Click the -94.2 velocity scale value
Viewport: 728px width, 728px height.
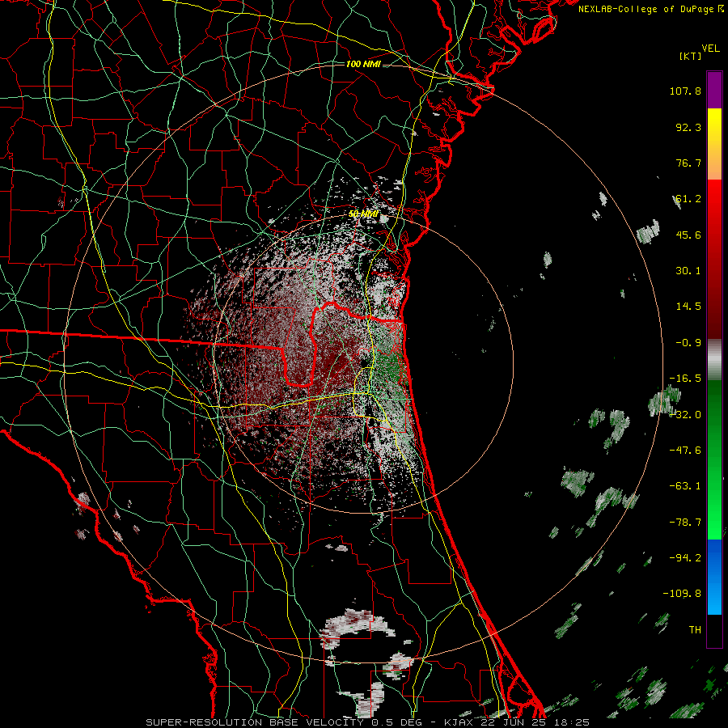click(x=685, y=557)
